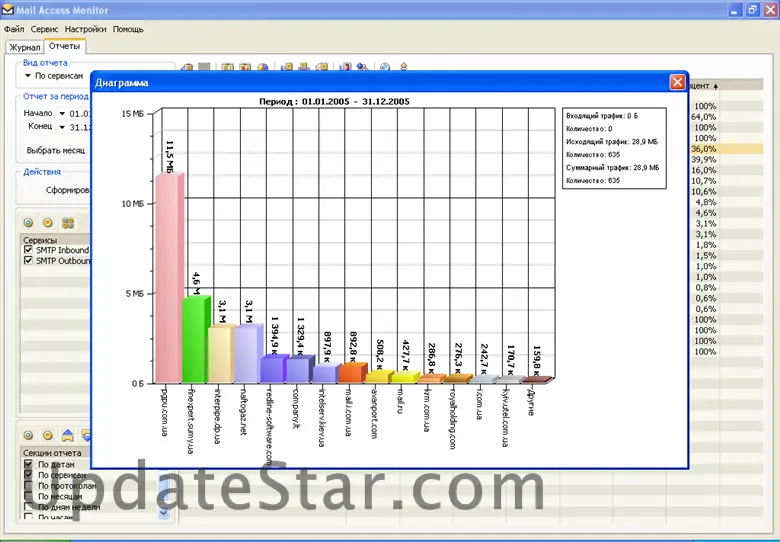Click the Mail Access Monitor envelope icon

click(x=7, y=9)
